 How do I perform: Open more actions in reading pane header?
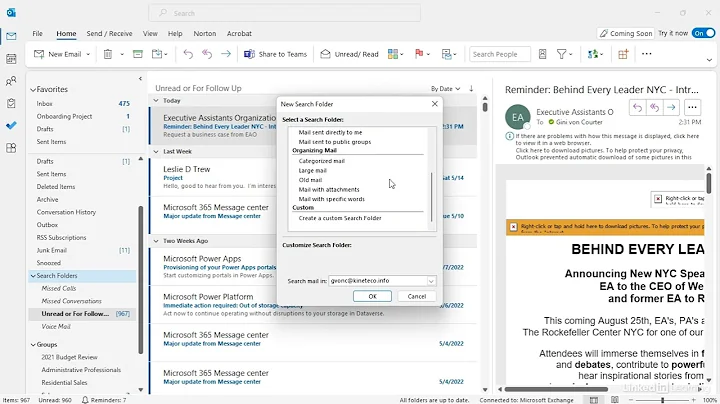tap(692, 108)
